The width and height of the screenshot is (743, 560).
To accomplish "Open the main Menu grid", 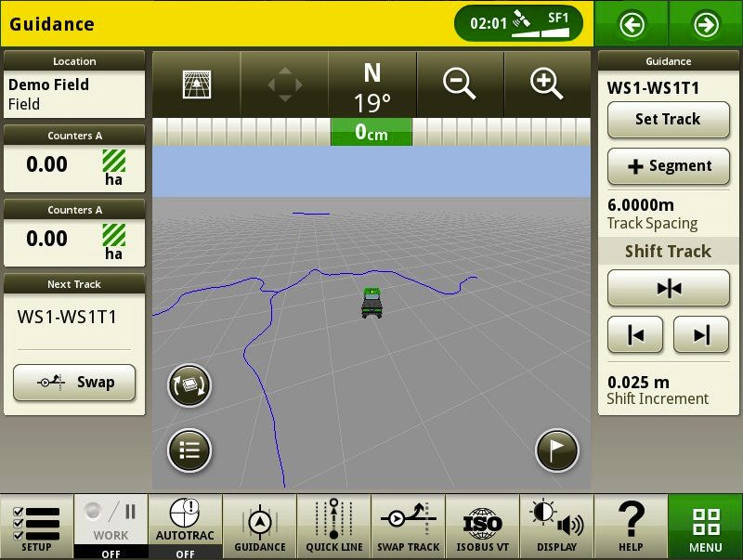I will (x=705, y=525).
